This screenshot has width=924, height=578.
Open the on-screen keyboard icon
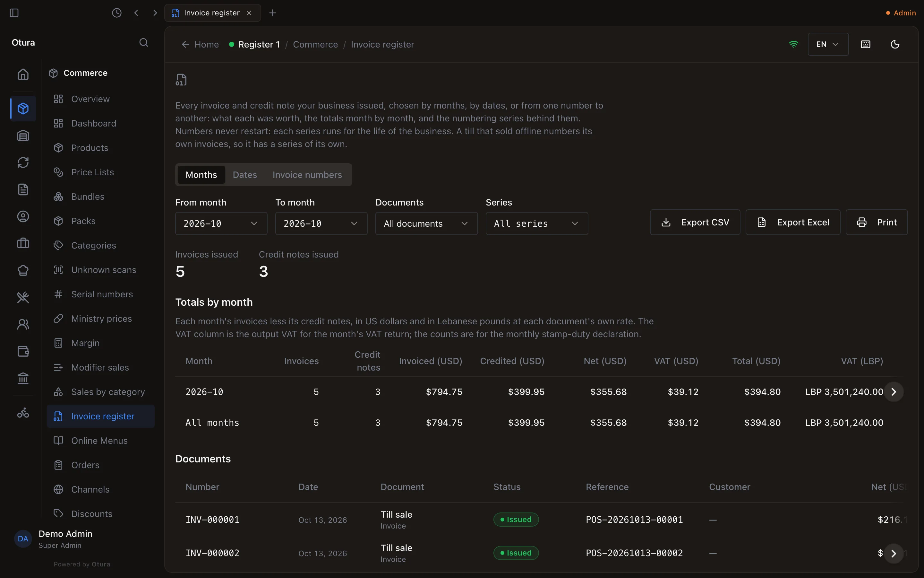coord(866,44)
